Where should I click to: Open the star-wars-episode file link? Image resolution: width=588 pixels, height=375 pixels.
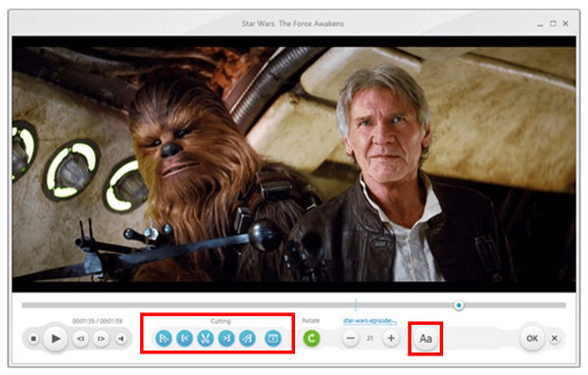369,321
